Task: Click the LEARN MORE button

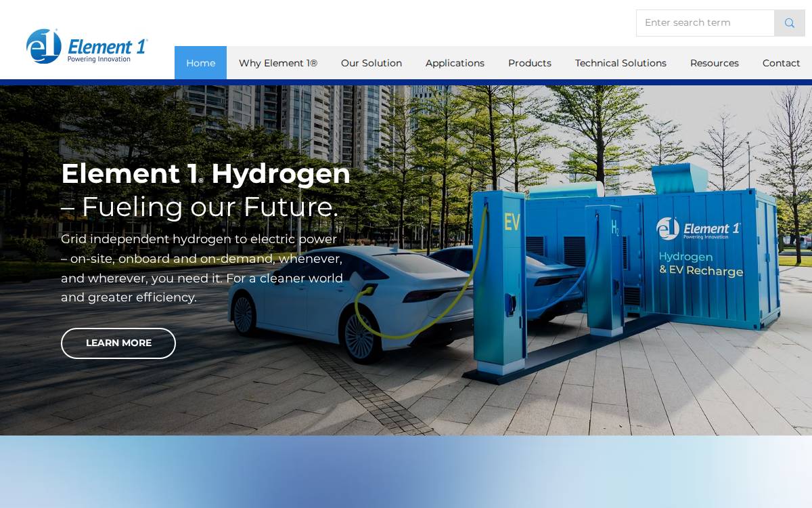Action: [x=118, y=343]
